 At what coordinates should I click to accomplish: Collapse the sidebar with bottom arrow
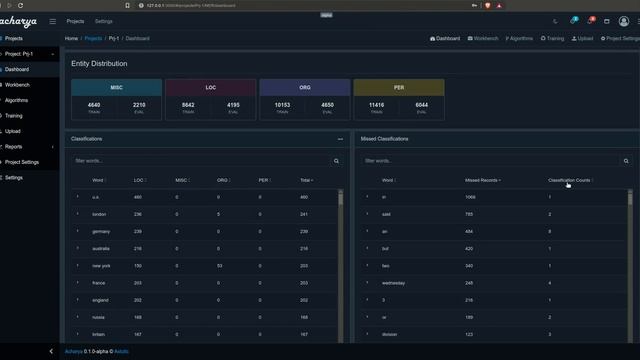coord(51,351)
